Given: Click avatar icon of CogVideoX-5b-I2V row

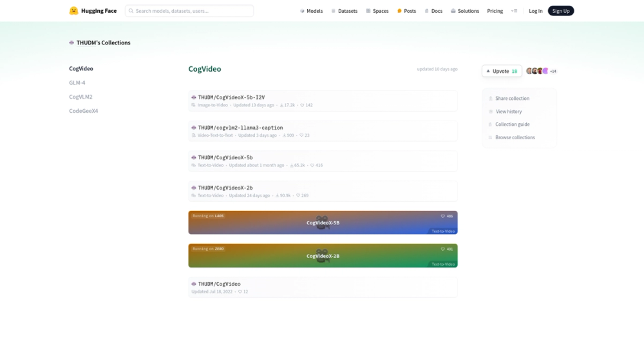Looking at the screenshot, I should pyautogui.click(x=194, y=97).
